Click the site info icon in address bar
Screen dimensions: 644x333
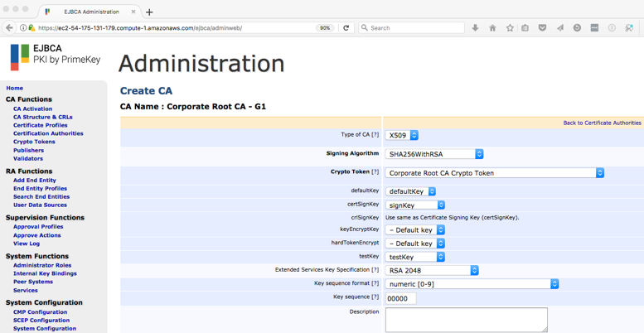(x=22, y=27)
